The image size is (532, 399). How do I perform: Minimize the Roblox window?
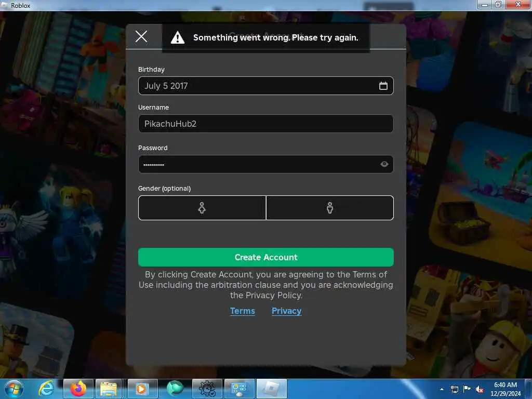[485, 5]
